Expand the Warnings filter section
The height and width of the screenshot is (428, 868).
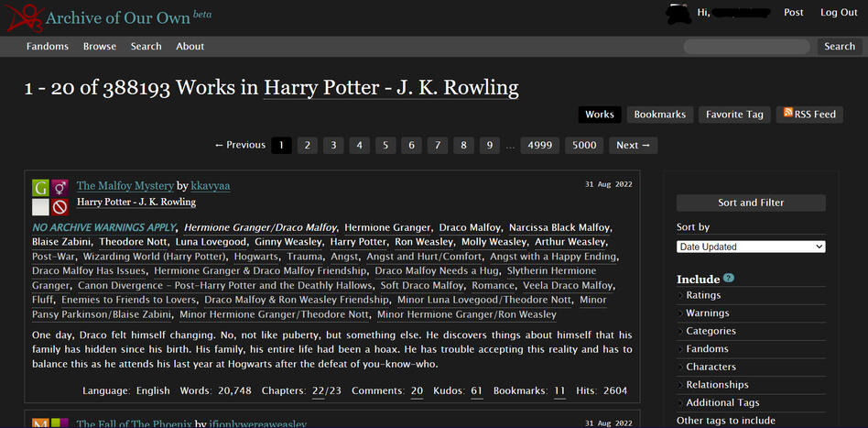pos(707,313)
